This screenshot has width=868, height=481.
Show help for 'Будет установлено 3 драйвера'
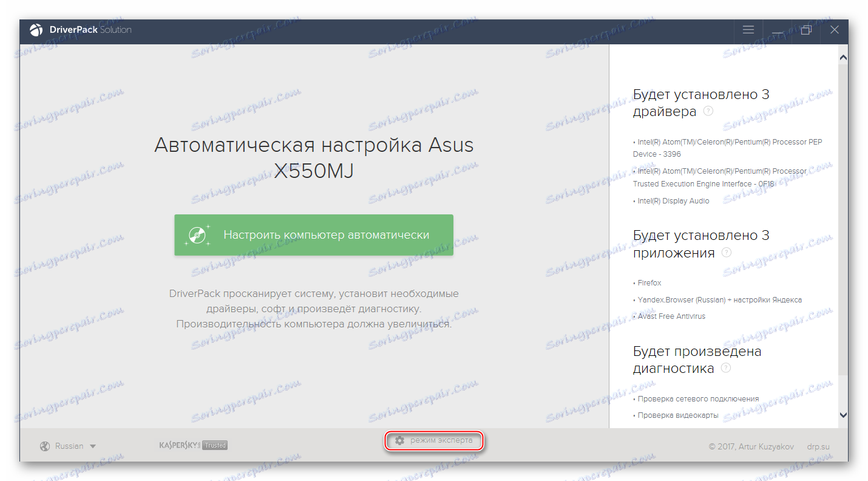(x=708, y=111)
